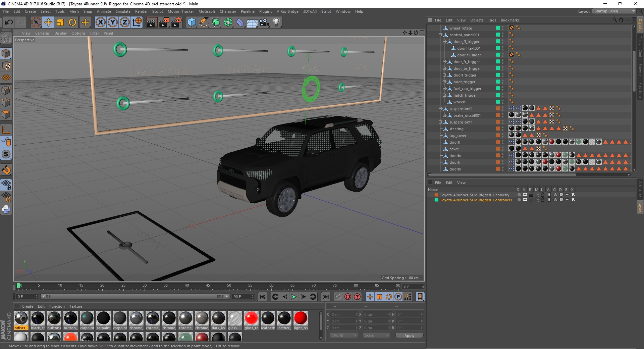
Task: Switch to Texture mode in left sidebar
Action: [6, 66]
